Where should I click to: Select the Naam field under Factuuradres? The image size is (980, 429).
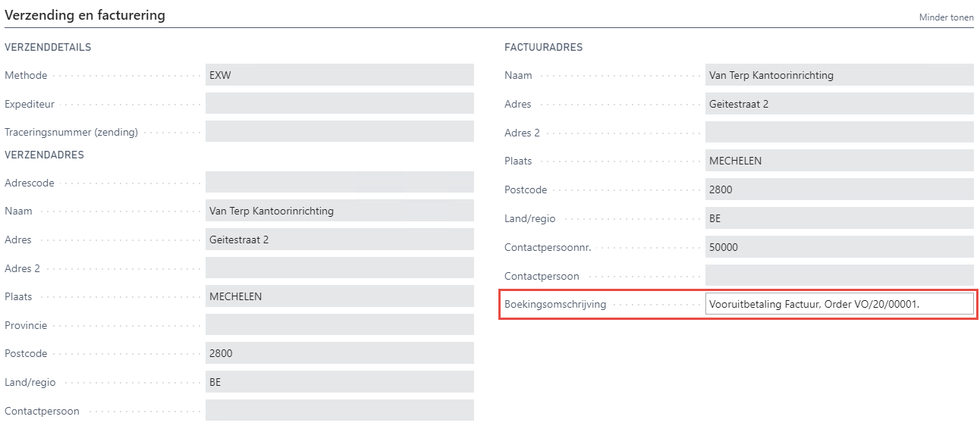839,75
